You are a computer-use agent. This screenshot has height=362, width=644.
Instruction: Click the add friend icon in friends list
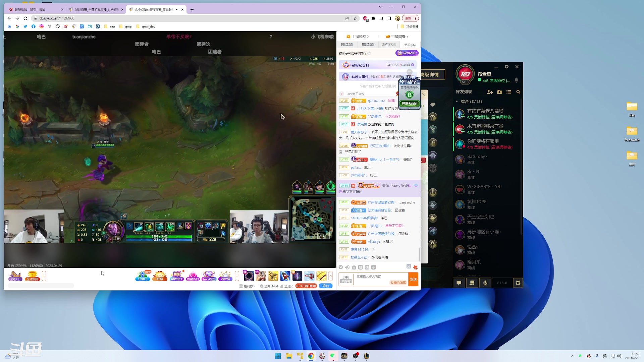490,92
